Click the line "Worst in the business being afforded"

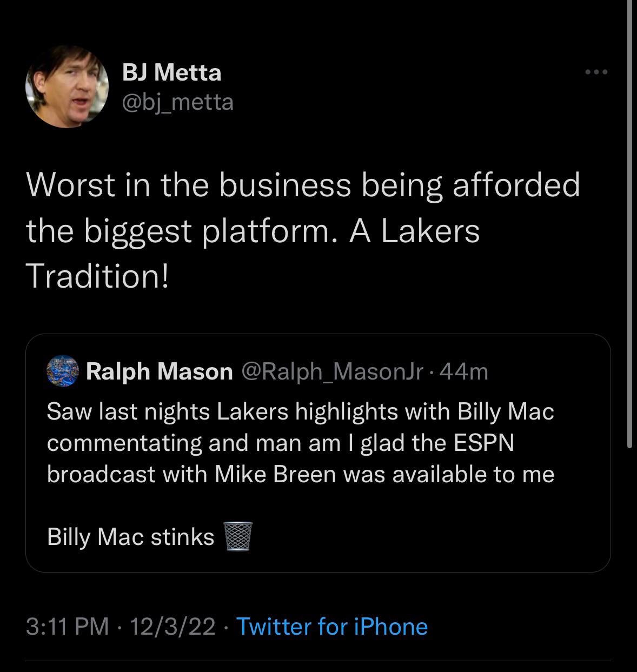point(303,185)
